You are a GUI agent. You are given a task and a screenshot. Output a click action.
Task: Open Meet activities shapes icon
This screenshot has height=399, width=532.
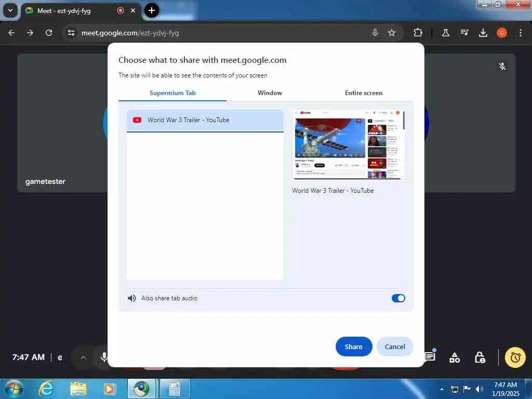pos(455,357)
